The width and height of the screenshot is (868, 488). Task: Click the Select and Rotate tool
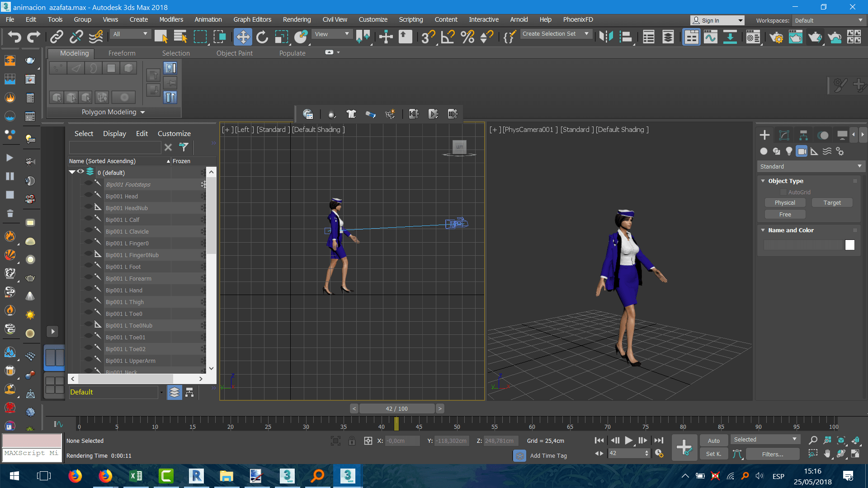(262, 37)
